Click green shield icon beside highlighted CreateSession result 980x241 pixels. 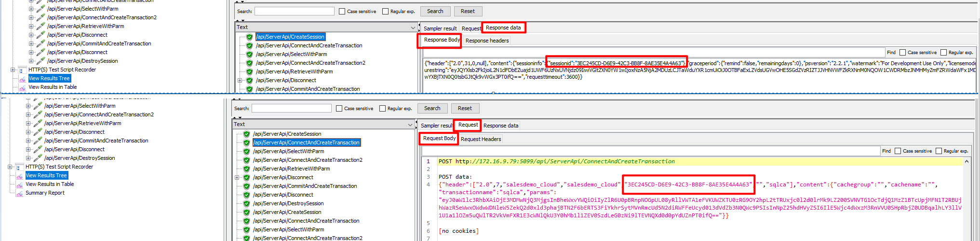click(x=249, y=37)
